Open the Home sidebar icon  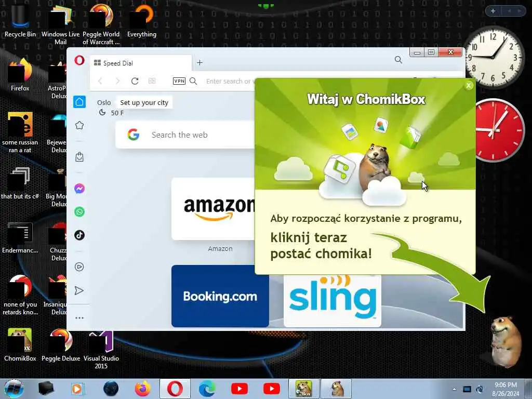[x=79, y=102]
